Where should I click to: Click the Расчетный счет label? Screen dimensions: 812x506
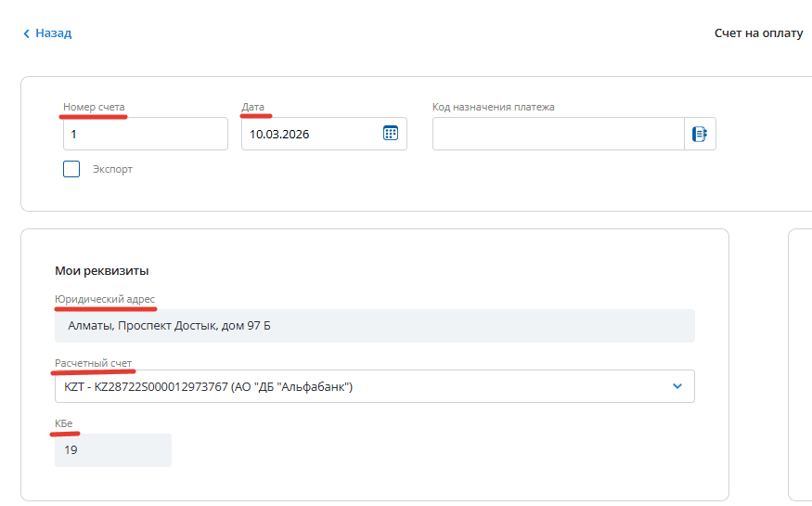[93, 362]
